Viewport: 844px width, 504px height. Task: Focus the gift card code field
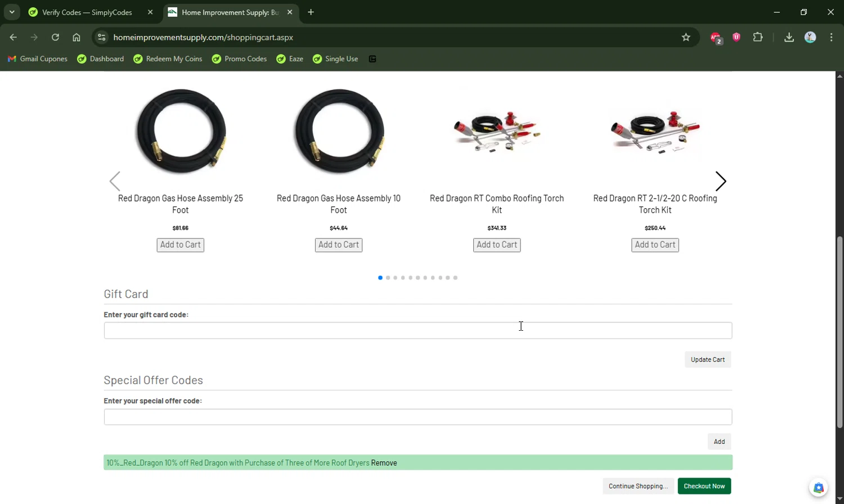tap(418, 331)
